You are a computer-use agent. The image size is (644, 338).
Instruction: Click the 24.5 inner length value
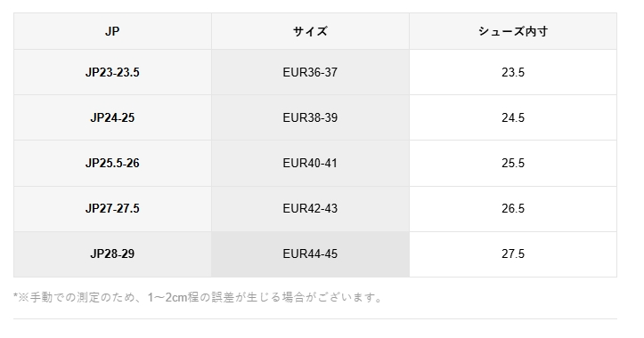click(513, 117)
